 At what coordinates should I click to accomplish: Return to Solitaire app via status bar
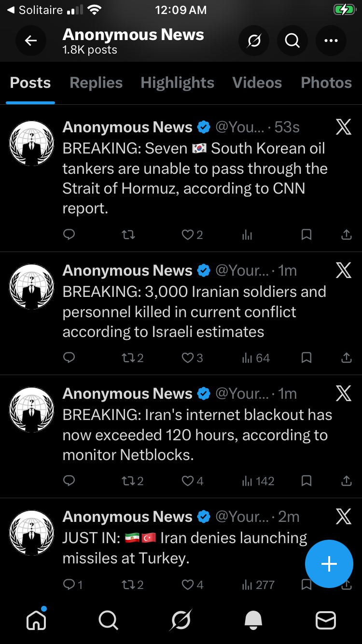(35, 10)
